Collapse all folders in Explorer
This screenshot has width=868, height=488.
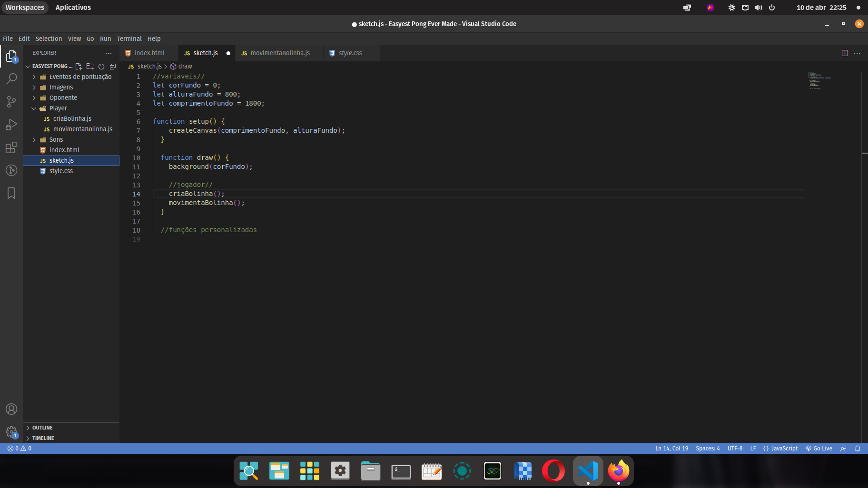[x=113, y=67]
